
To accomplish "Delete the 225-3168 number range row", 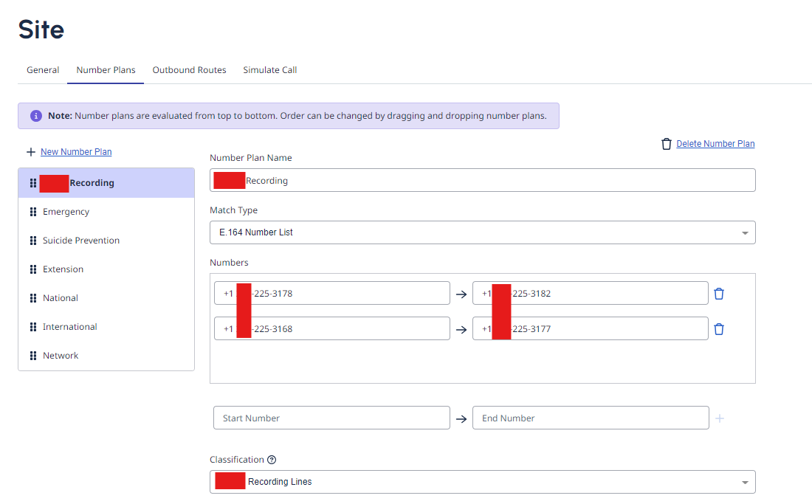I will 719,329.
